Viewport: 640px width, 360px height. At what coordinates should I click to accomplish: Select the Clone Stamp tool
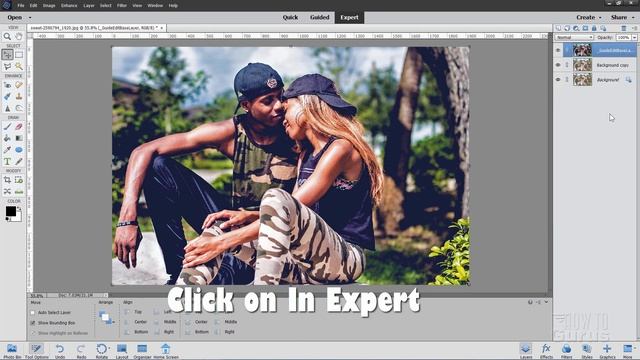point(19,96)
